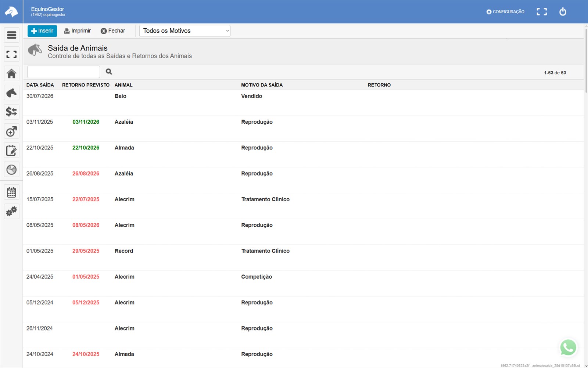Screen dimensions: 588x368
Task: Toggle fullscreen from the top header
Action: 542,12
